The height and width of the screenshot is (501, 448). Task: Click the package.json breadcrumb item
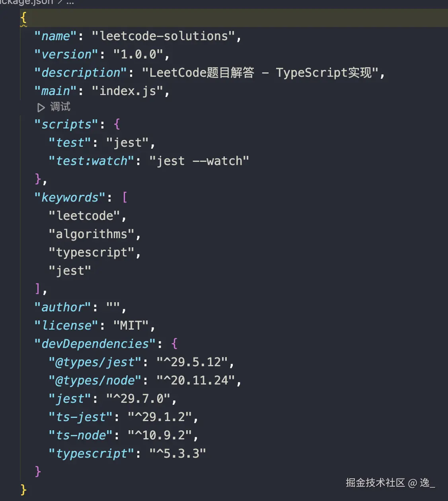(x=26, y=2)
